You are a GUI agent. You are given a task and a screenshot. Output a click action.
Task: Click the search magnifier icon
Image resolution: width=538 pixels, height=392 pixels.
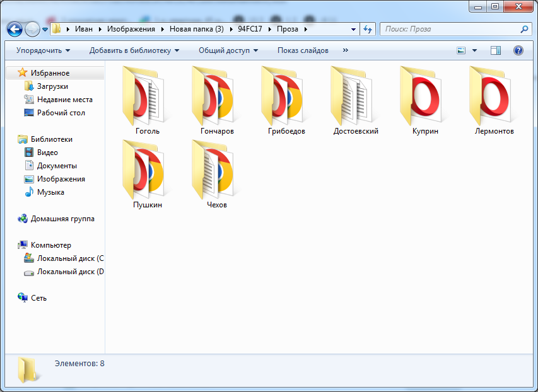(524, 29)
